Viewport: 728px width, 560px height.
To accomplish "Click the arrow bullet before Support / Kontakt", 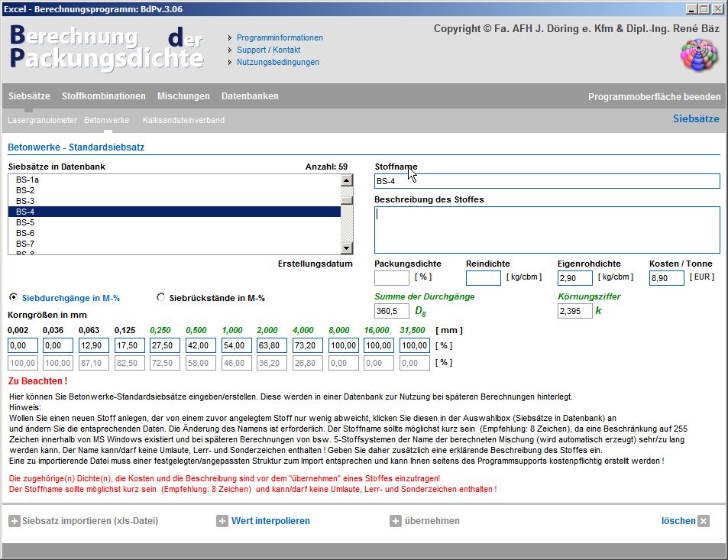I will coord(230,50).
